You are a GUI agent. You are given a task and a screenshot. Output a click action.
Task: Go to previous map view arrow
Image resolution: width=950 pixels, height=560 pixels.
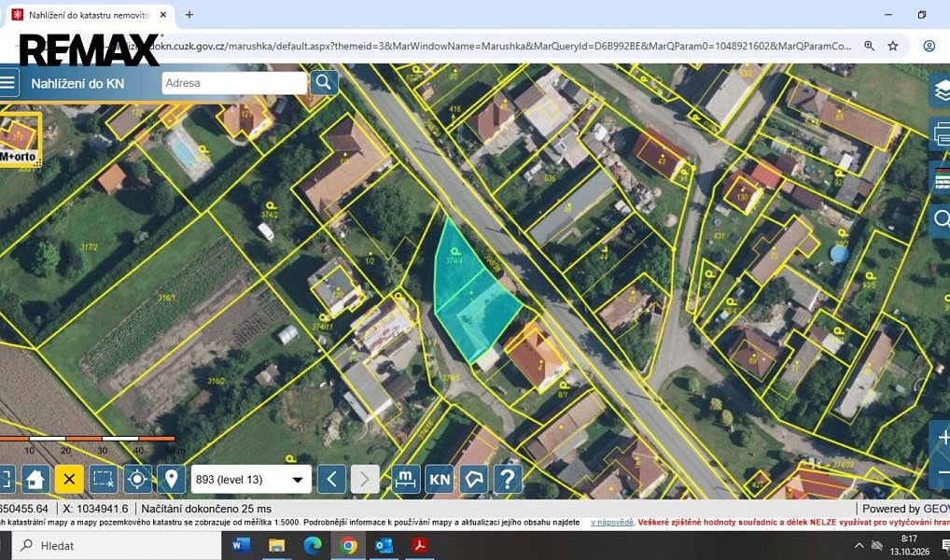331,480
